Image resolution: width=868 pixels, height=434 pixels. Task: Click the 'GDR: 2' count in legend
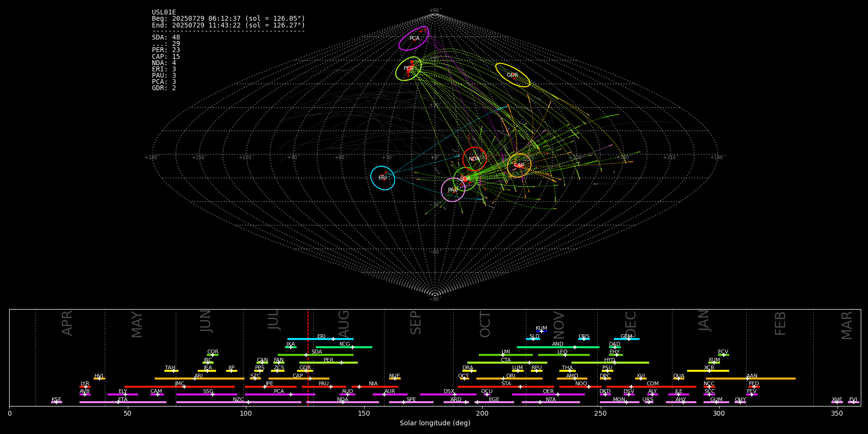coord(164,88)
